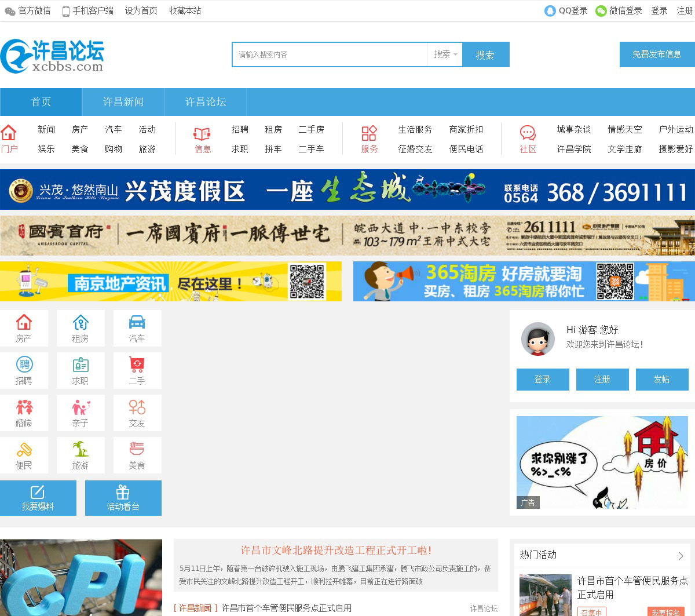Expand 热门活动 section with the arrow
Viewport: 695px width, 616px height.
click(681, 556)
